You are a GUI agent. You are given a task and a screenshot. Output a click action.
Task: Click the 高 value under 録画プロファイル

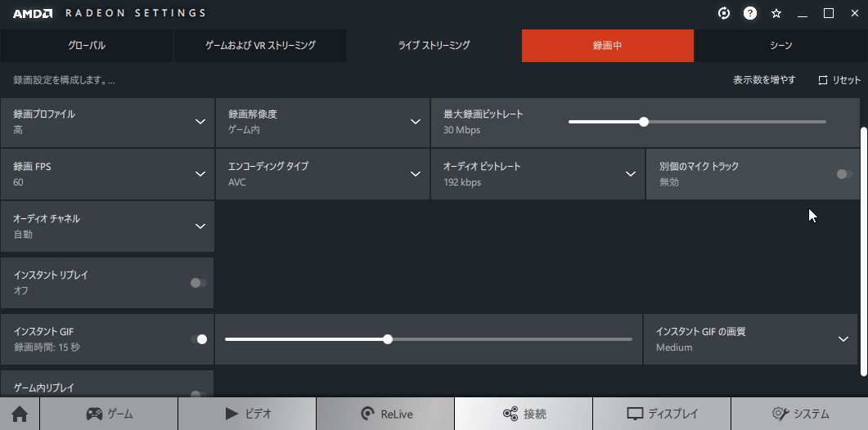[x=18, y=130]
